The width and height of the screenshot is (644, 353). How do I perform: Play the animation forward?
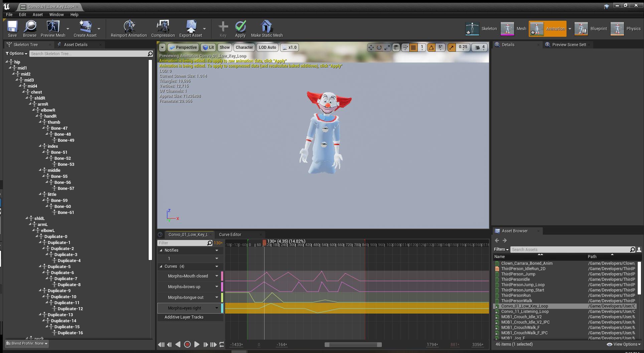[x=197, y=345]
